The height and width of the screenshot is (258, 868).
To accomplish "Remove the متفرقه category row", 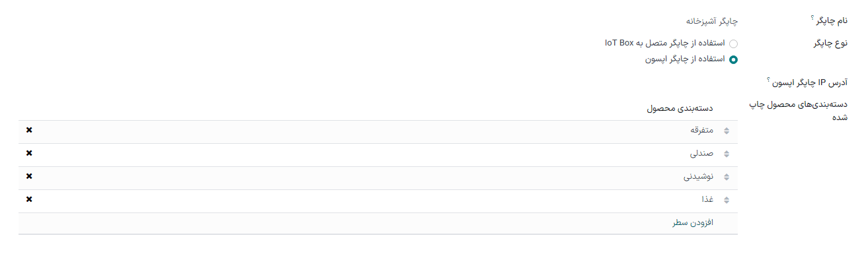I will pos(29,130).
